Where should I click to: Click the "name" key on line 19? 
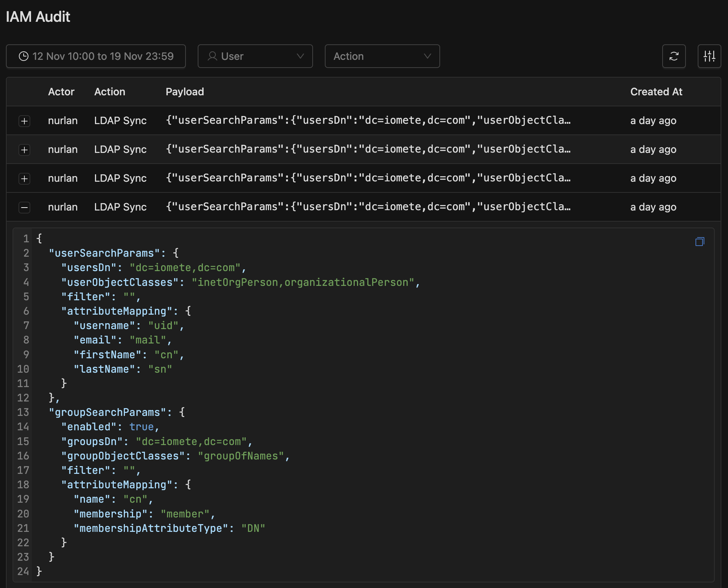coord(92,499)
